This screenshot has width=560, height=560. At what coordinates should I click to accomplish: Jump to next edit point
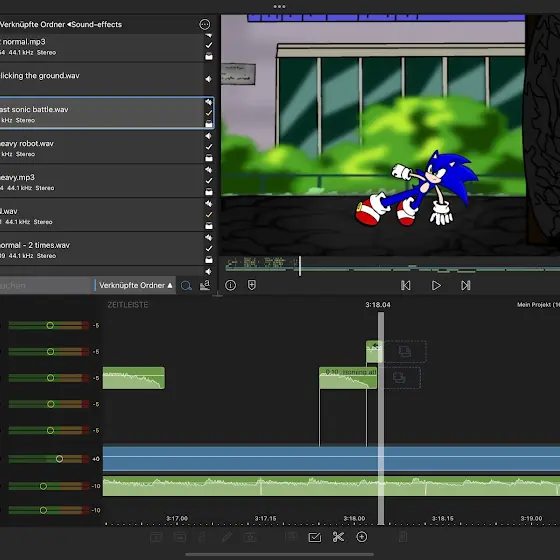465,285
